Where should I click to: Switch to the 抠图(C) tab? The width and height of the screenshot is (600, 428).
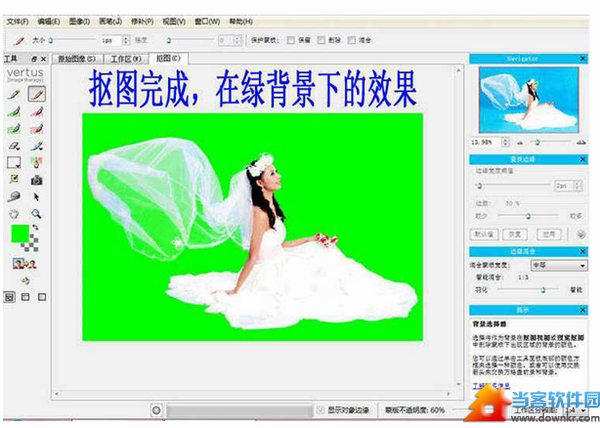click(168, 58)
